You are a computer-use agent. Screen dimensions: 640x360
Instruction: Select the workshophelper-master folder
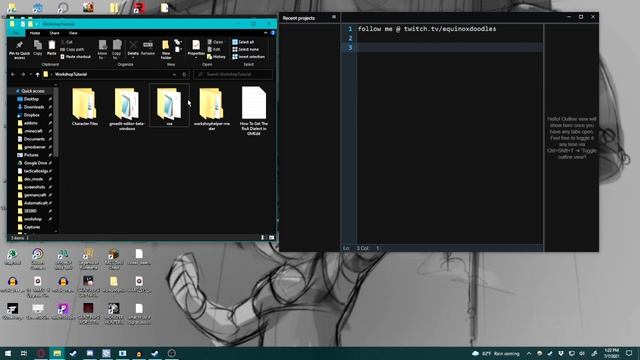pos(211,109)
